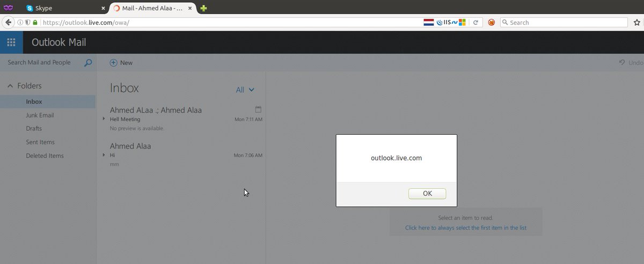This screenshot has width=644, height=264.
Task: Click the Microsoft Windows logo icon in address bar
Action: coord(462,23)
